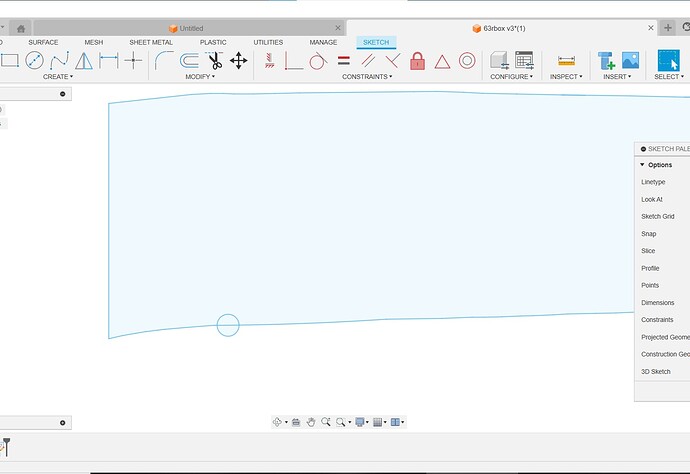Switch to the PLASTIC tab
The image size is (690, 474).
coord(213,42)
